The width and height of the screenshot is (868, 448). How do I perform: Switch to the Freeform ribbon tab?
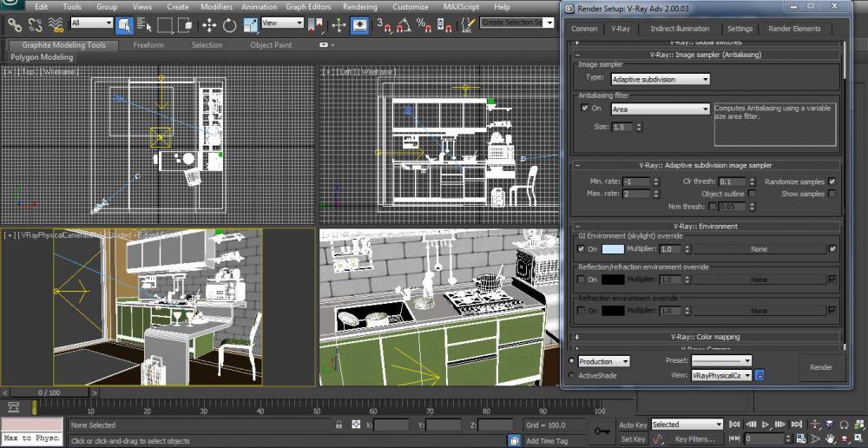(148, 45)
